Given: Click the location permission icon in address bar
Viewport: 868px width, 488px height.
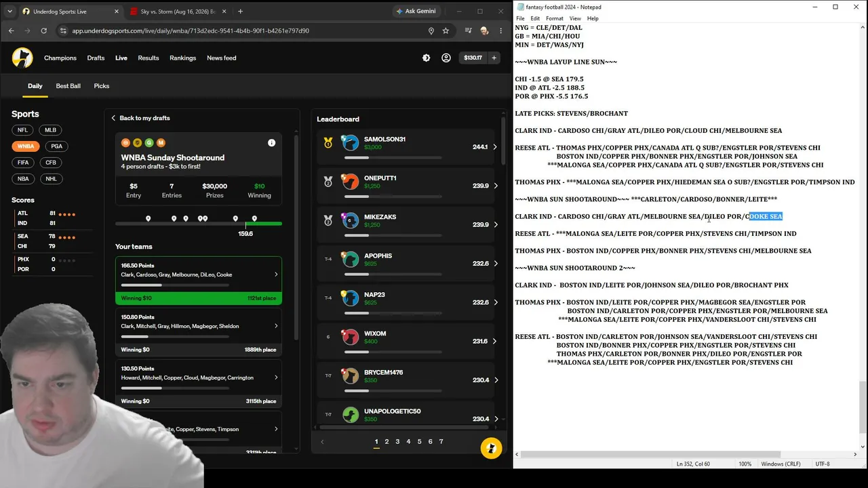Looking at the screenshot, I should 431,30.
